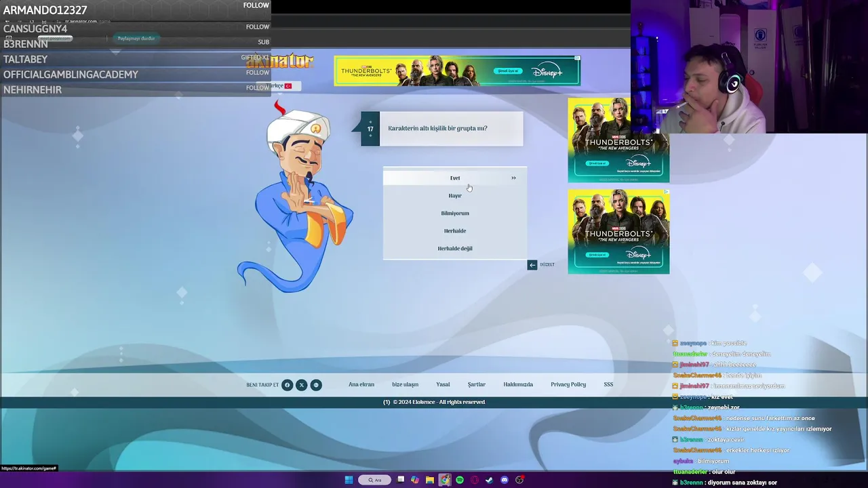This screenshot has height=488, width=868.
Task: Click the question text "Karakterin altı kişilik bir grupta mı?"
Action: pyautogui.click(x=437, y=128)
